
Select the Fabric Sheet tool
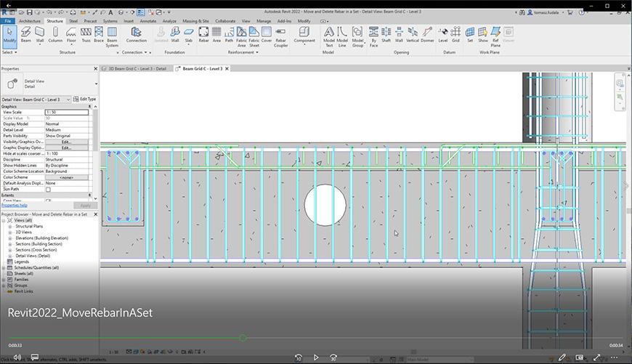click(x=254, y=37)
